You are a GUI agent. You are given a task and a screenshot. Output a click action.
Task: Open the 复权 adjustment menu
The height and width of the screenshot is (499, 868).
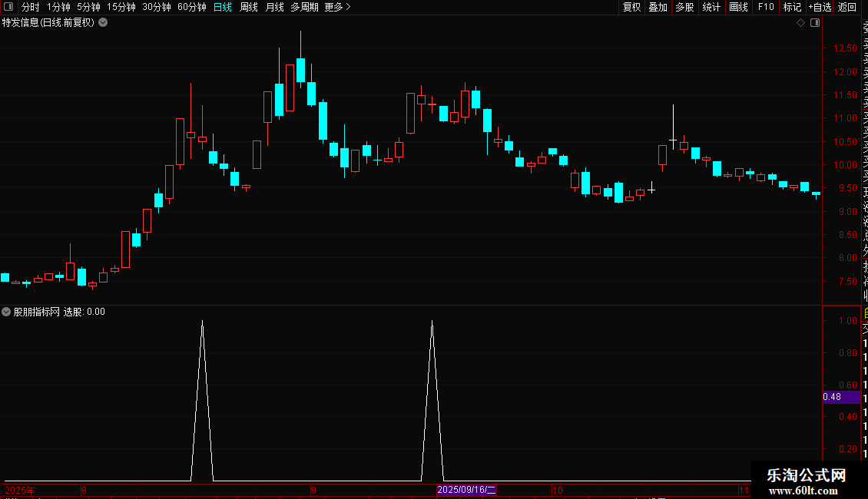(631, 7)
